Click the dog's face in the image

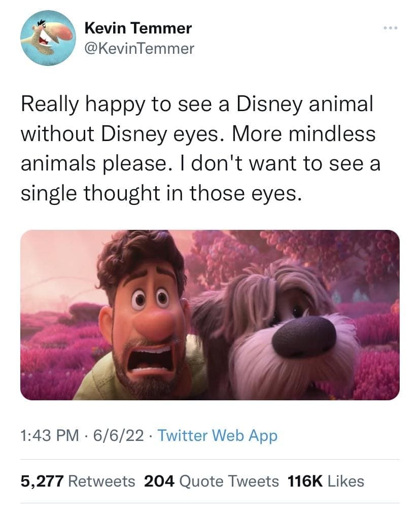tap(284, 325)
